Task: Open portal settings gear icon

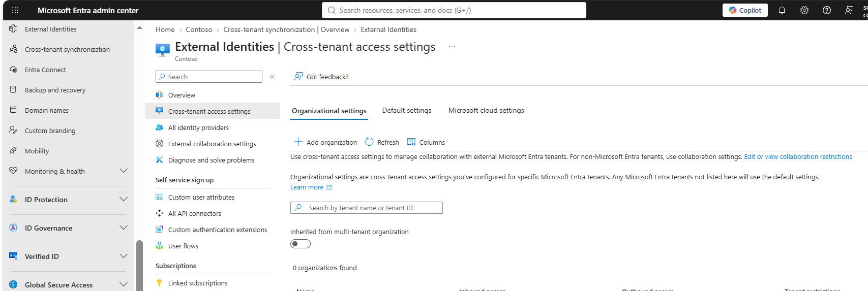Action: tap(804, 10)
